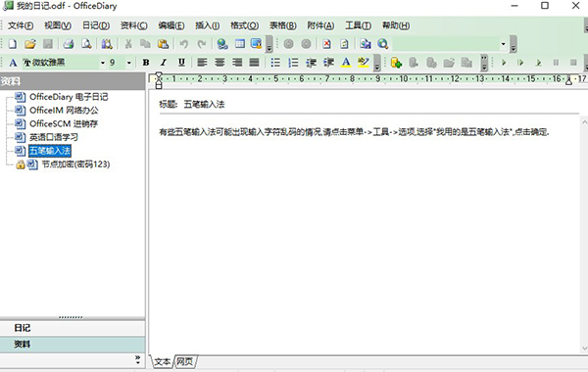Switch to the 日记 pane button
This screenshot has height=372, width=588.
73,328
